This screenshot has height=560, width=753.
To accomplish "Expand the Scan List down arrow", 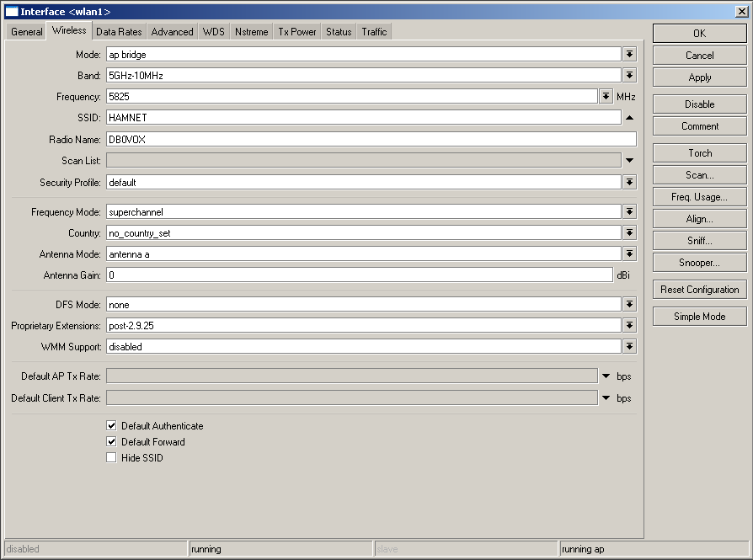I will pos(629,161).
